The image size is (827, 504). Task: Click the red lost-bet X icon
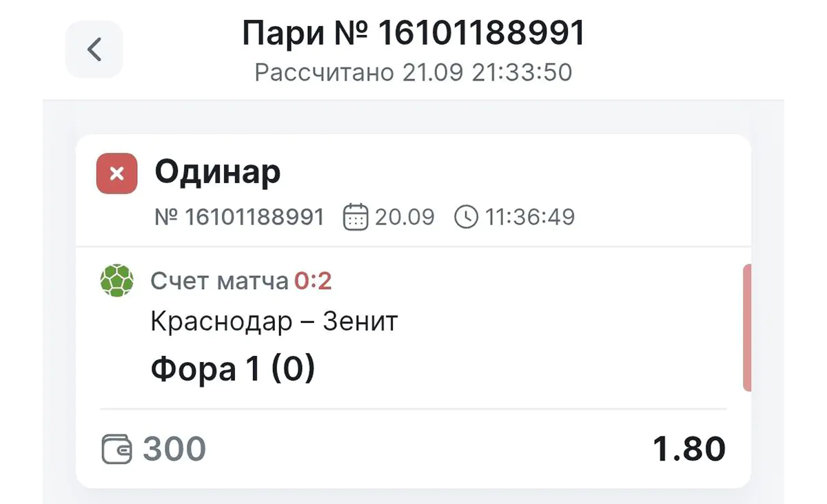pos(115,174)
